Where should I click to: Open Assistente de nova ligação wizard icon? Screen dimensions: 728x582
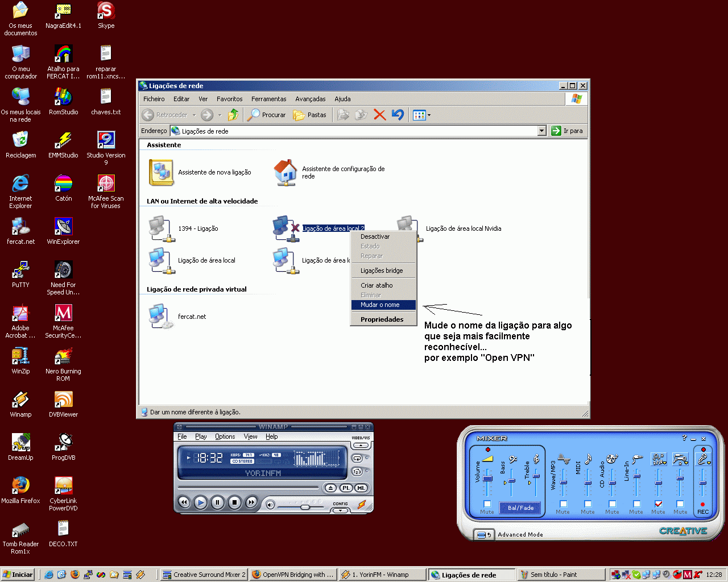[161, 172]
